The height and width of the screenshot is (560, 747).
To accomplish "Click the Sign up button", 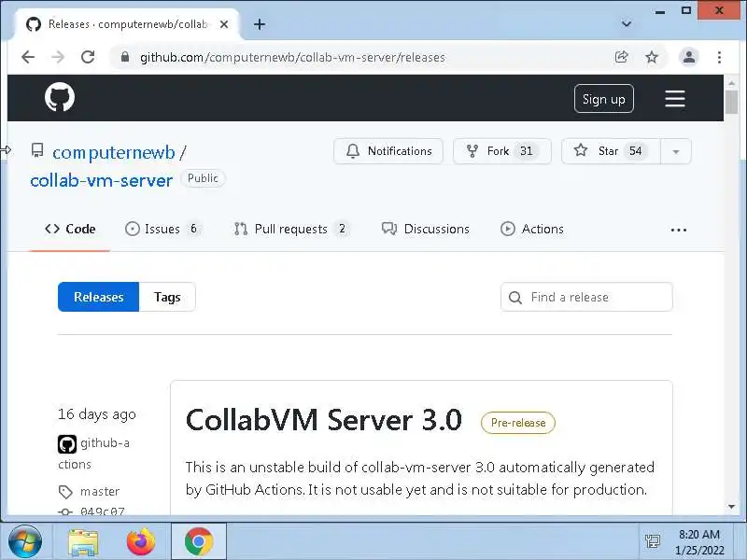I will [x=603, y=99].
